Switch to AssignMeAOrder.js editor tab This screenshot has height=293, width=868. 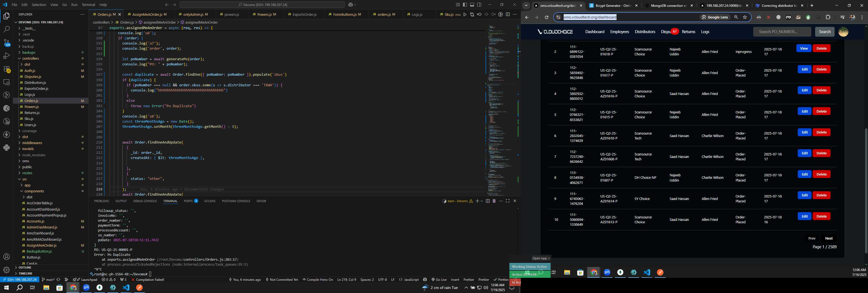coord(147,14)
